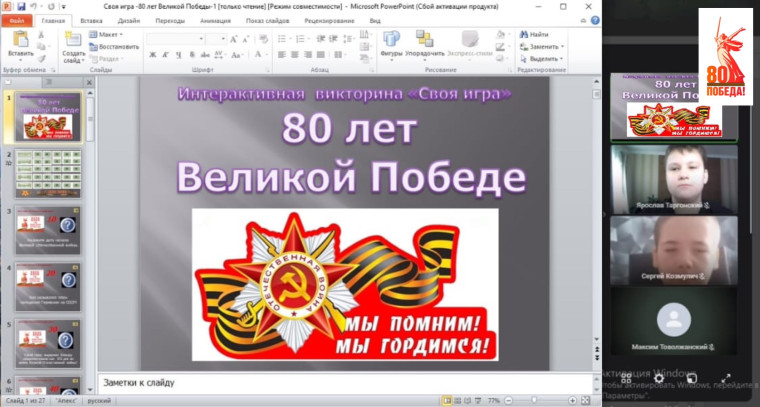Open the Font dialog launcher in Шрифт group

268,70
